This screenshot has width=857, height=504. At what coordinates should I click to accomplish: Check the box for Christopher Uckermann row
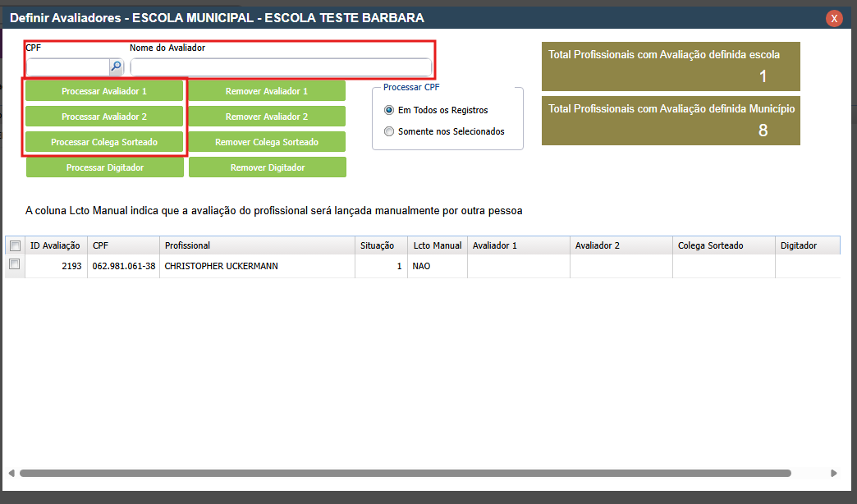(x=15, y=265)
